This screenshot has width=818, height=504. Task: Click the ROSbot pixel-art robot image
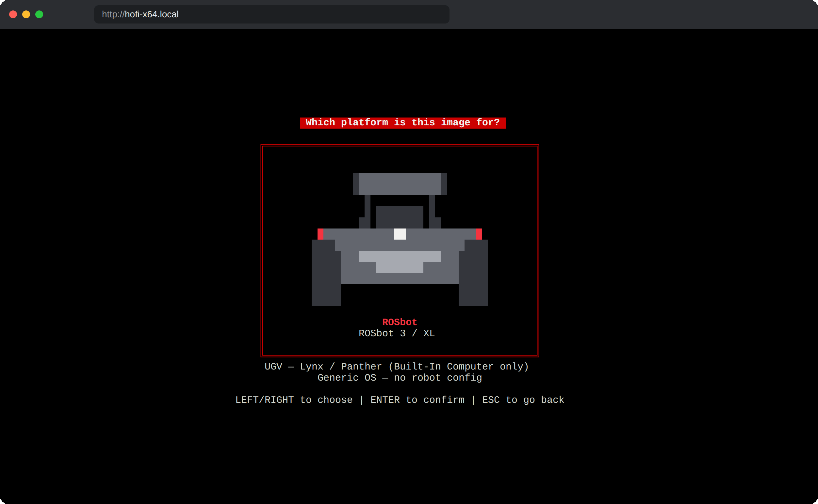coord(400,239)
